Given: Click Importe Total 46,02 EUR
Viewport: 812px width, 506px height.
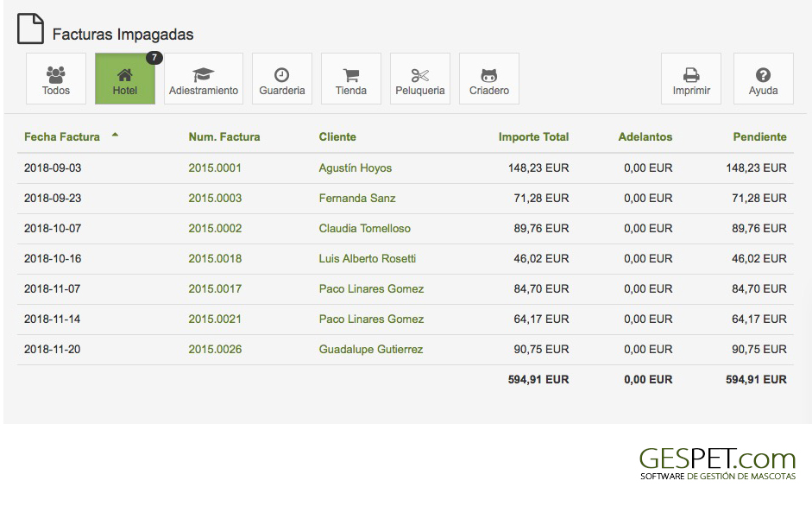Looking at the screenshot, I should coord(541,258).
